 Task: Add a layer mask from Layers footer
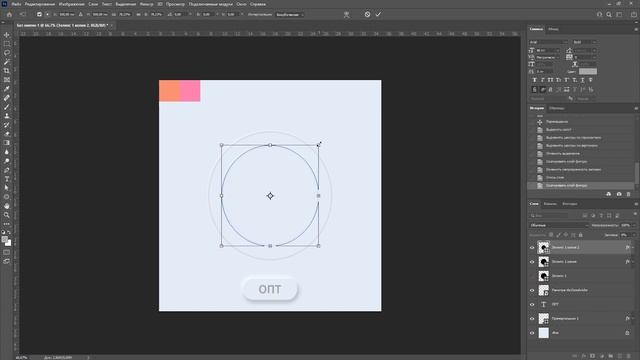592,356
